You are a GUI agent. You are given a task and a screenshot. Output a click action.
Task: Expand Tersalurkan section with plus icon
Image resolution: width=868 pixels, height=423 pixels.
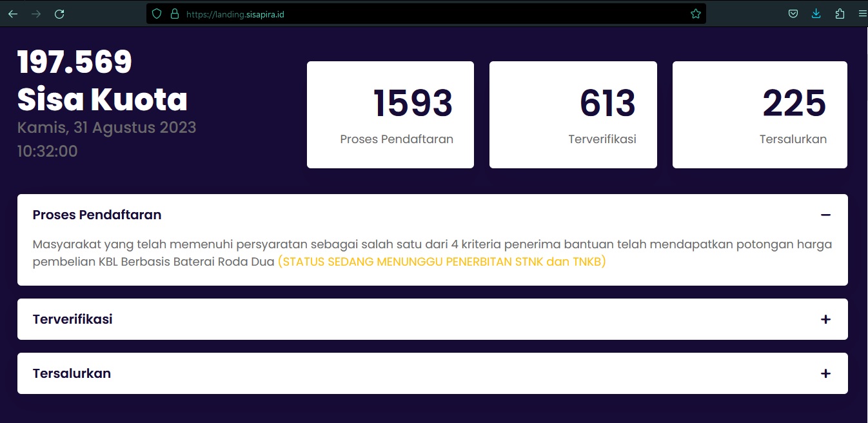pos(825,373)
